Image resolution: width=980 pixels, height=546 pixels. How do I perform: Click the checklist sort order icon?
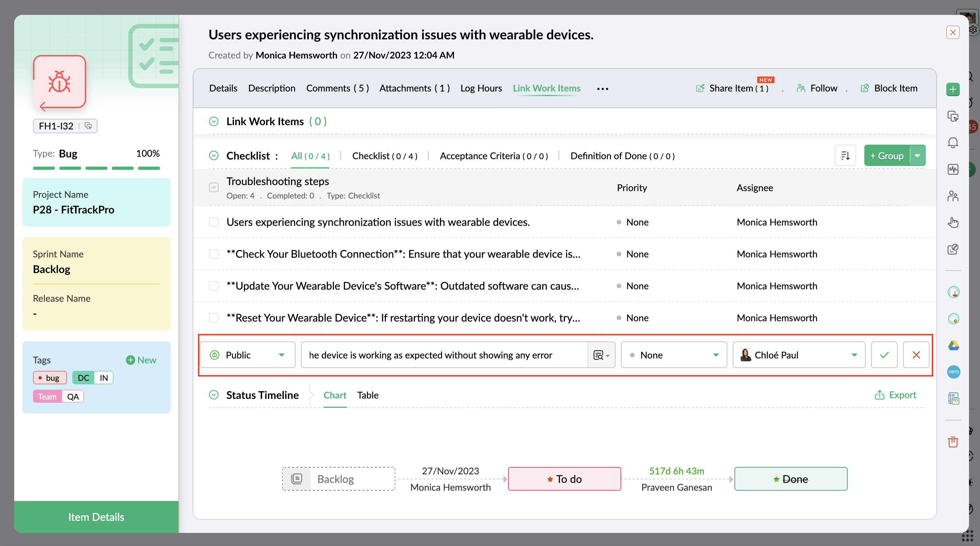(x=845, y=156)
